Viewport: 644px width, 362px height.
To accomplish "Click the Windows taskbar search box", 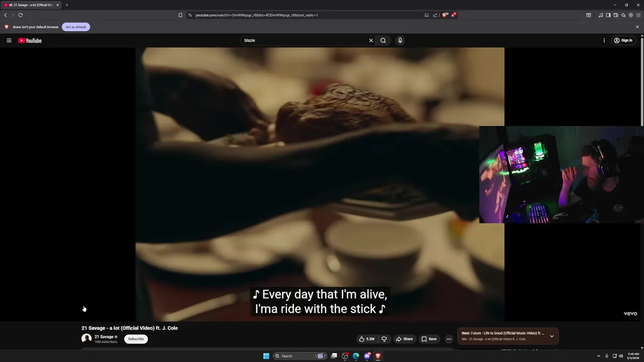I will coord(300,356).
